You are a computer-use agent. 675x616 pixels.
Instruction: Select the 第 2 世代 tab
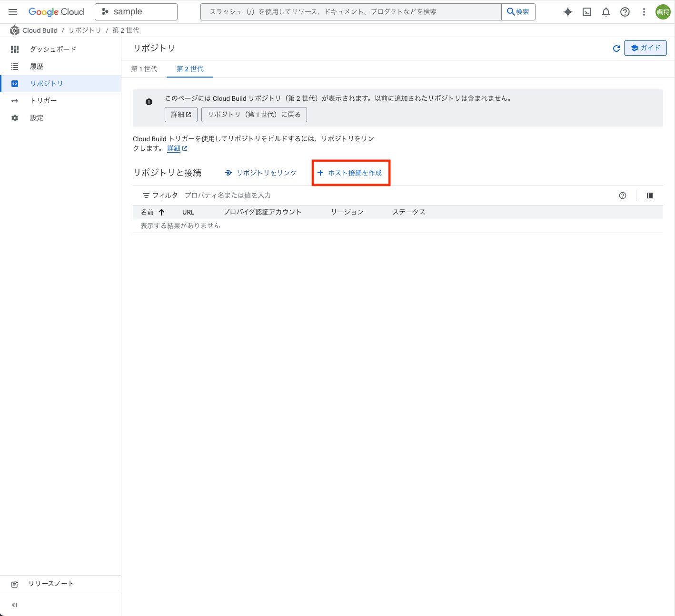point(190,69)
